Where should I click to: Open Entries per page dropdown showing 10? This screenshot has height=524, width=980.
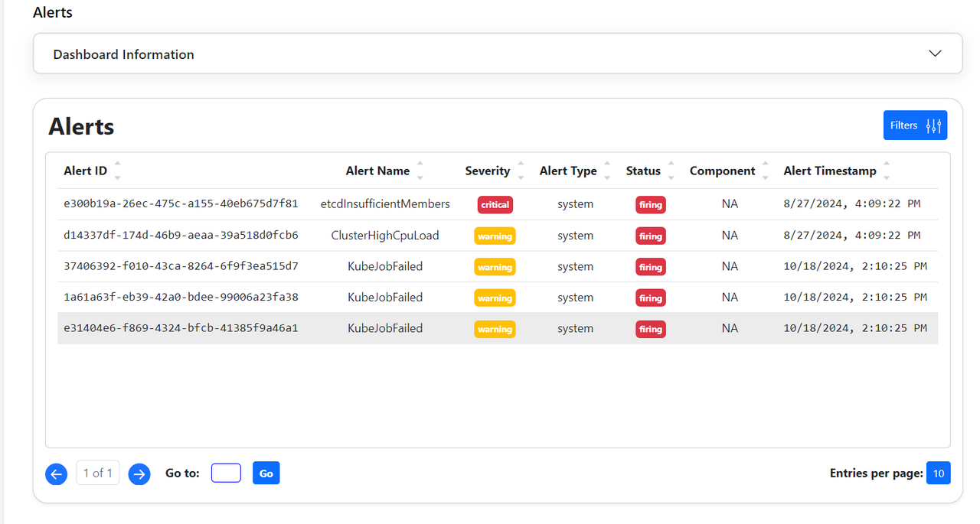click(x=938, y=474)
